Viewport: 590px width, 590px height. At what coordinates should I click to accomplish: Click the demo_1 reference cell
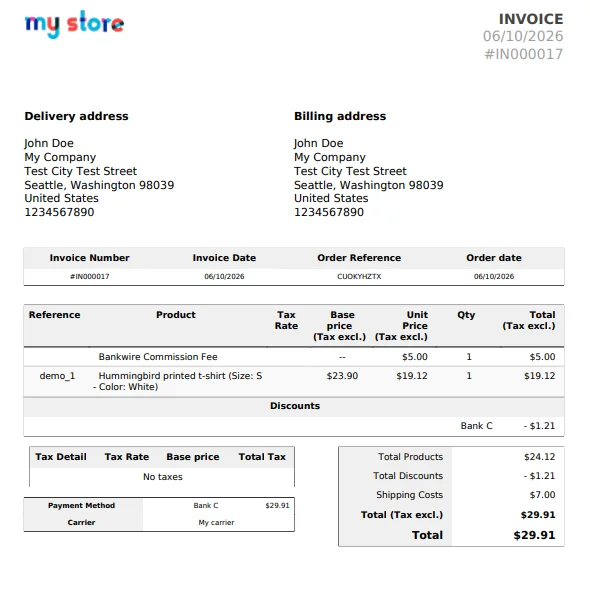tap(57, 376)
